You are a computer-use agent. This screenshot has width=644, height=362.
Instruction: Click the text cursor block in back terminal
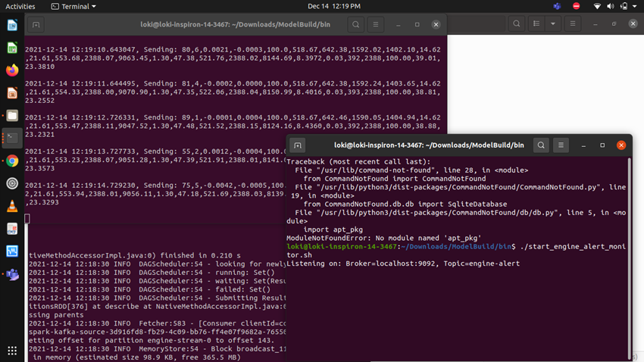click(27, 219)
